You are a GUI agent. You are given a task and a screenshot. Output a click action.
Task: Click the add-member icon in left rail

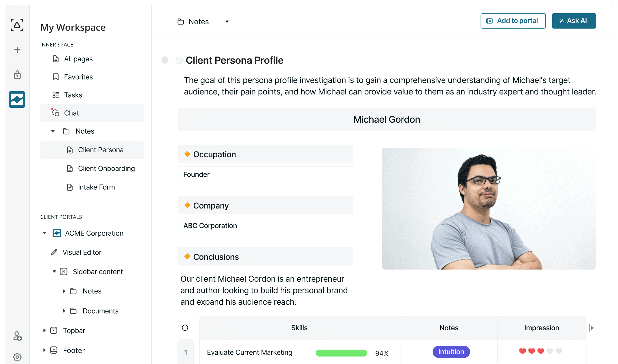click(x=17, y=336)
